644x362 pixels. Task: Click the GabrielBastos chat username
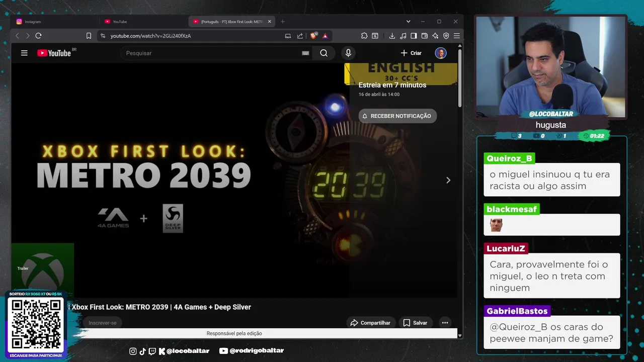tap(517, 311)
